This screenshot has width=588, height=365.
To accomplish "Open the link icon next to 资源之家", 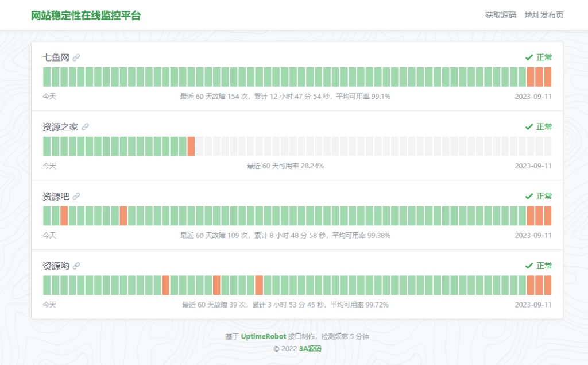I will (x=85, y=127).
